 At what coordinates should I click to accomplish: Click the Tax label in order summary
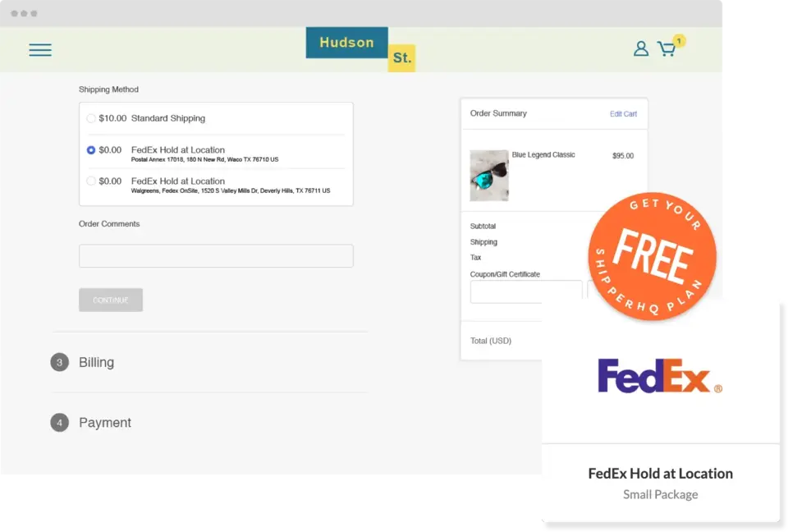point(475,258)
